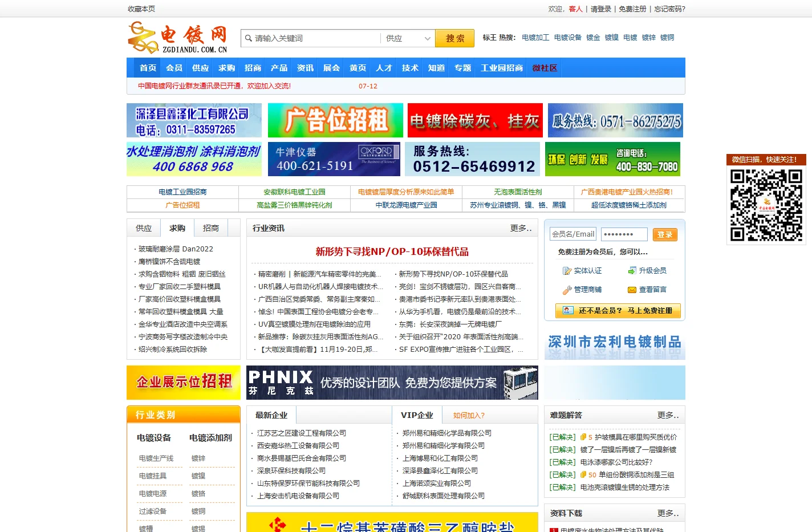Focus the password login field
812x532 pixels.
(624, 234)
